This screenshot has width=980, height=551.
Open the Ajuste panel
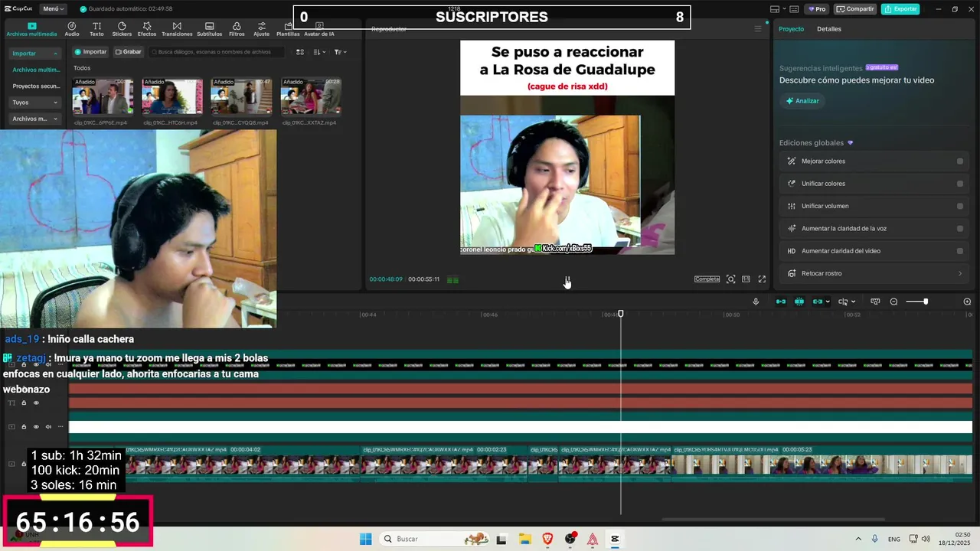click(x=262, y=29)
